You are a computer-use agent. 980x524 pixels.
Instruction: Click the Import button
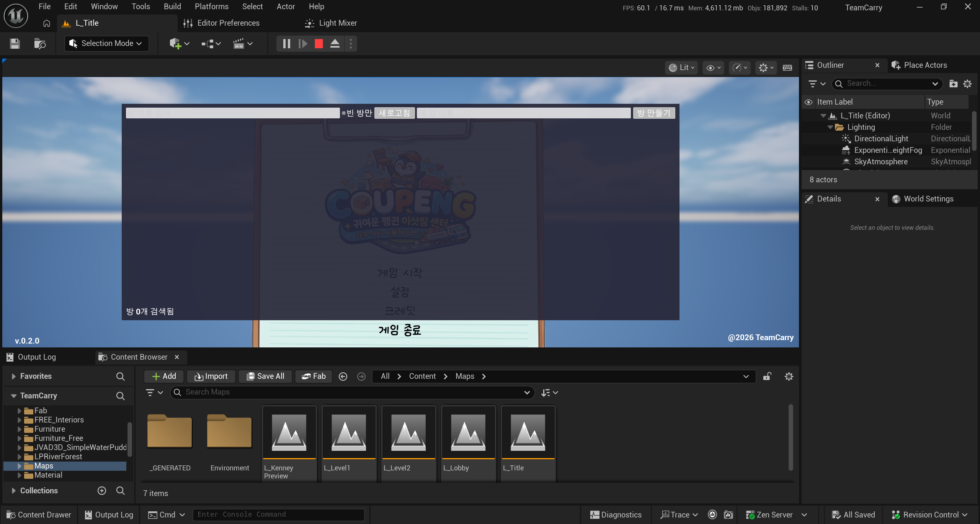[x=211, y=377]
